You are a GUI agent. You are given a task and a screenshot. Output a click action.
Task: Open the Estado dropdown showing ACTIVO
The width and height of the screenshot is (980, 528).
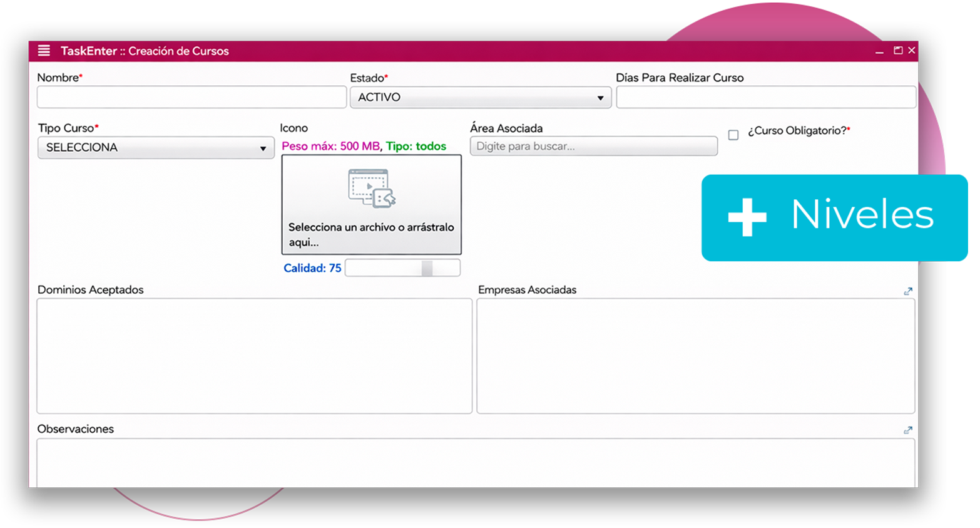pos(480,98)
